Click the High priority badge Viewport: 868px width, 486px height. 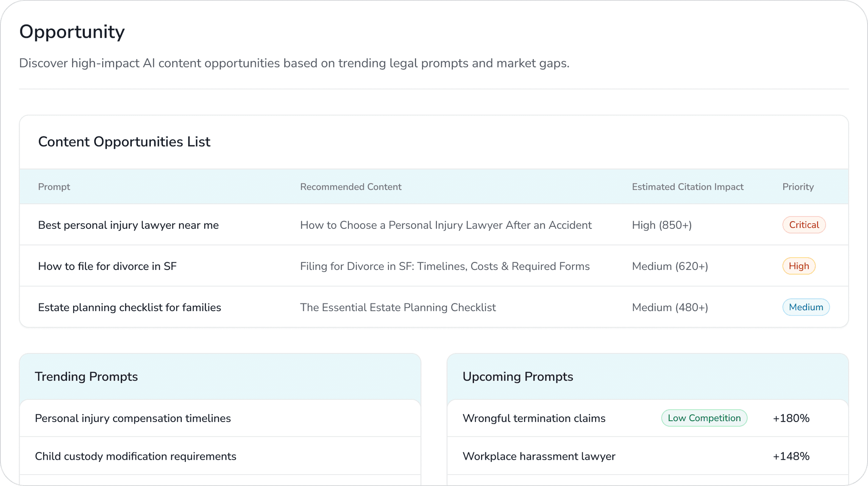click(x=798, y=266)
